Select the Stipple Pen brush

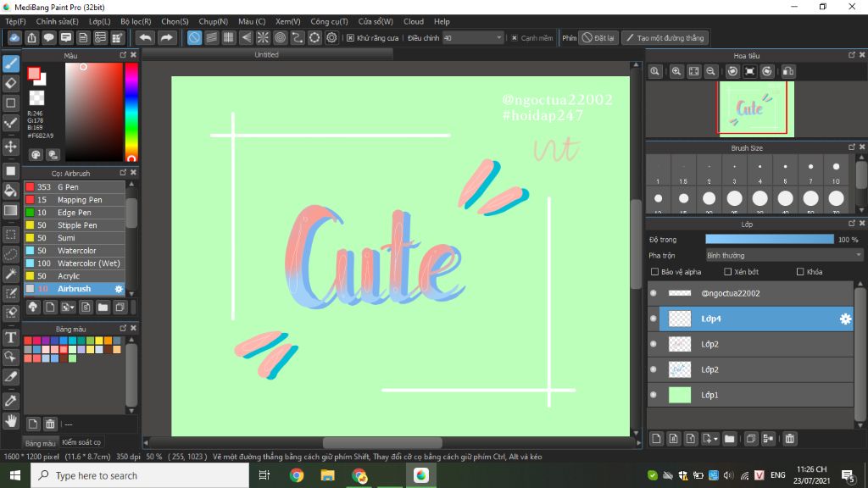[75, 225]
